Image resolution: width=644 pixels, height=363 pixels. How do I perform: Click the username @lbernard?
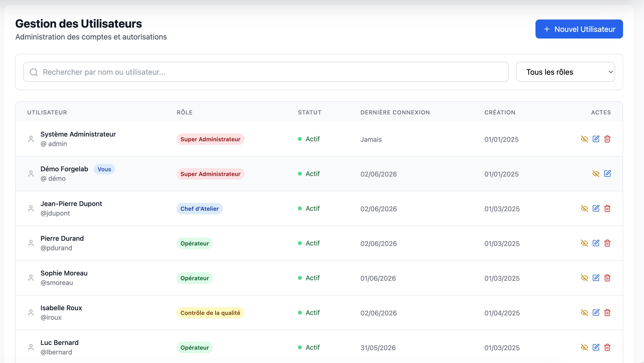tap(56, 352)
